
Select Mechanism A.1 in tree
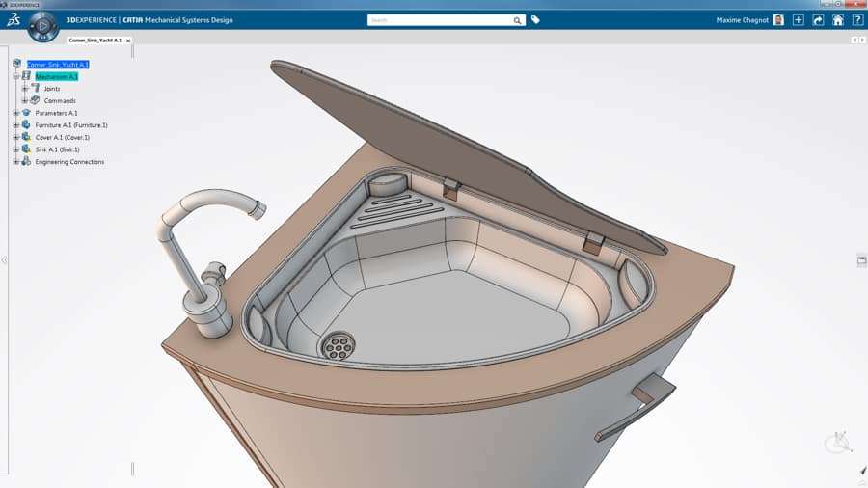click(57, 76)
